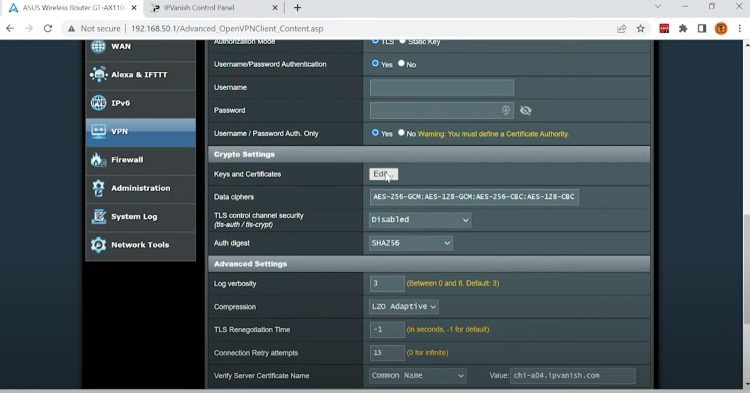Viewport: 750px width, 393px height.
Task: Open the Extensions puzzle icon
Action: point(683,29)
